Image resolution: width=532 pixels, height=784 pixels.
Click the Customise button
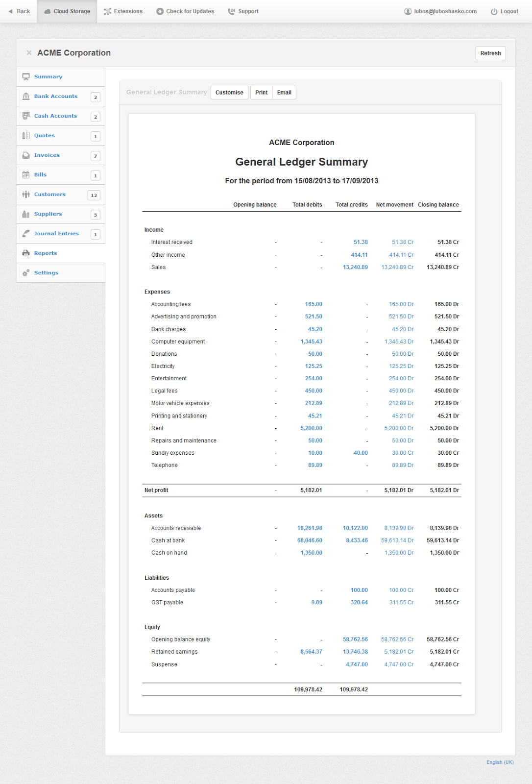(x=229, y=93)
